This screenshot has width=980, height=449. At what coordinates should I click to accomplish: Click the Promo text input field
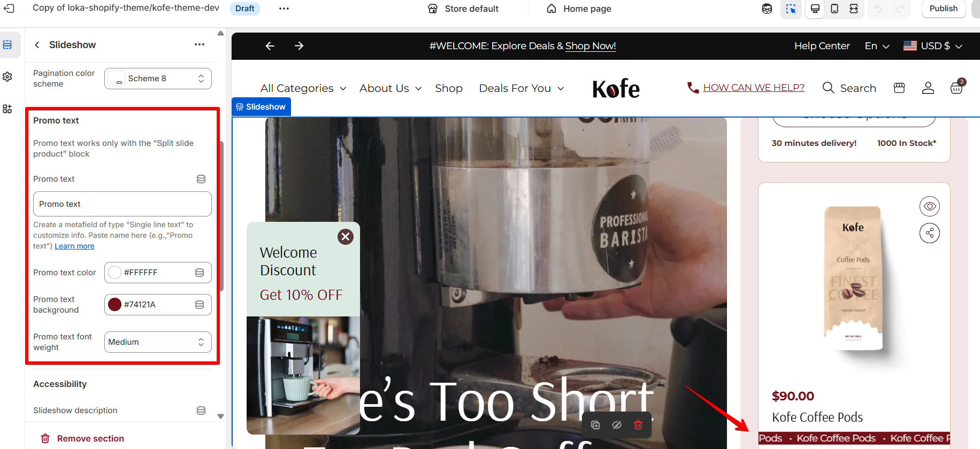[x=122, y=204]
